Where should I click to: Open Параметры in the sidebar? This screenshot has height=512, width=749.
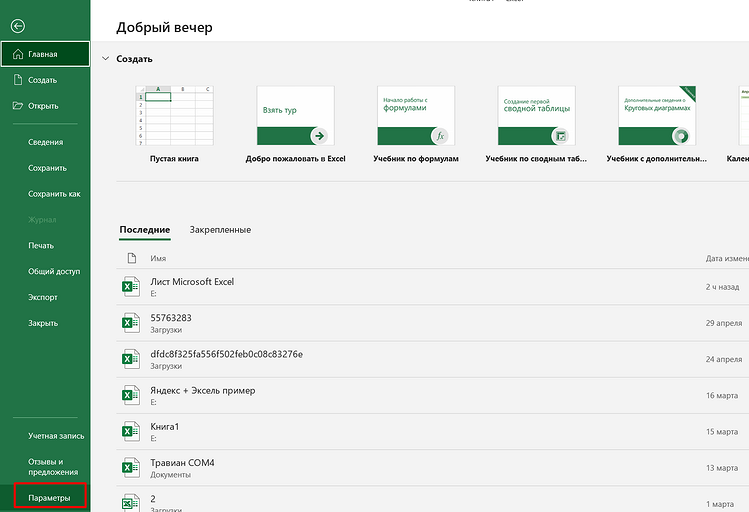point(50,497)
